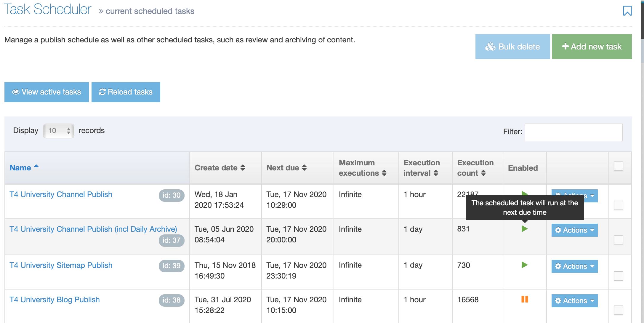Click the reload icon on Reload tasks
Image resolution: width=644 pixels, height=323 pixels.
click(x=102, y=92)
